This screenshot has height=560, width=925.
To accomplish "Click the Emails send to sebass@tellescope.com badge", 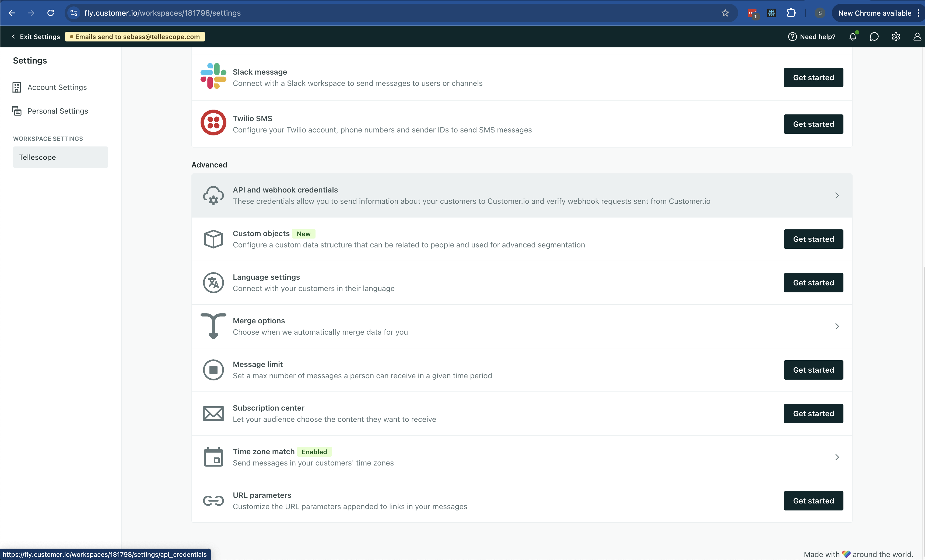I will 135,36.
